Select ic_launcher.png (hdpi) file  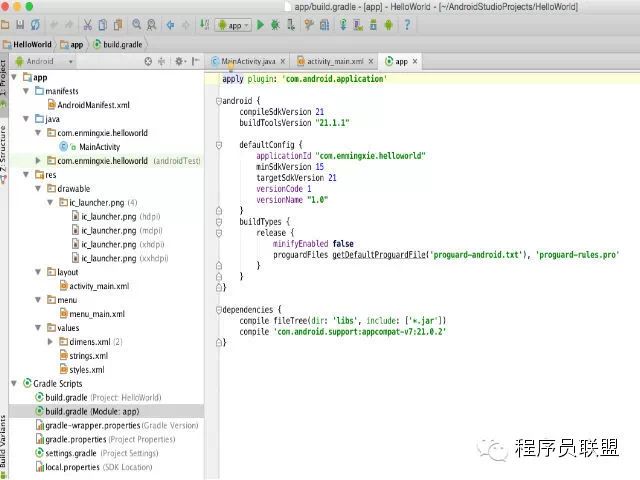[x=116, y=217]
